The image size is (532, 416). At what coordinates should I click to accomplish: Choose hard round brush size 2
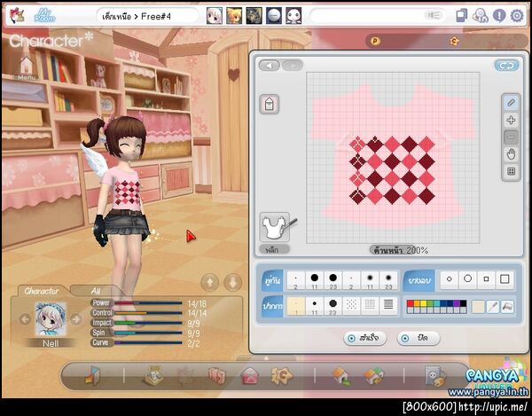coord(296,280)
